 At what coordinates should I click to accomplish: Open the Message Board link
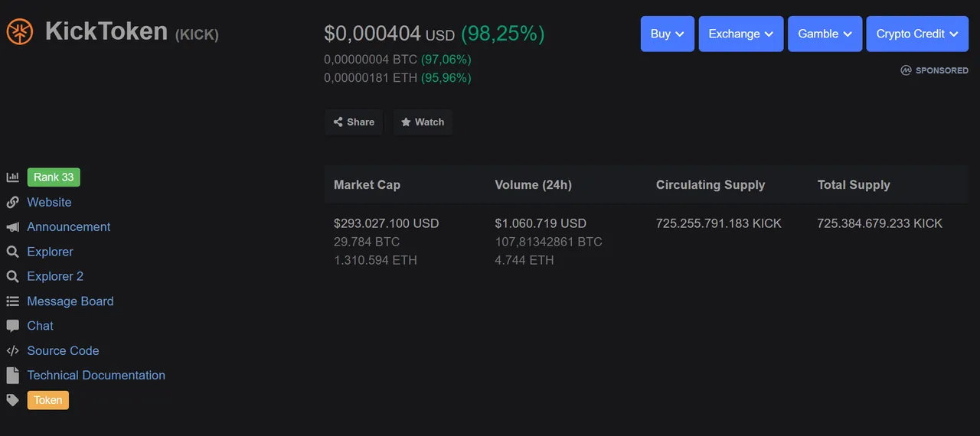point(70,301)
